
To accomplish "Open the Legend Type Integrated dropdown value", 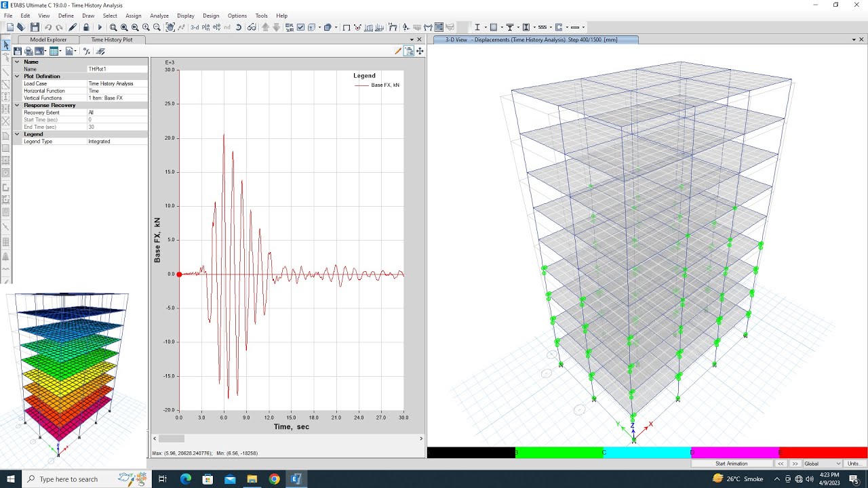I will (117, 142).
